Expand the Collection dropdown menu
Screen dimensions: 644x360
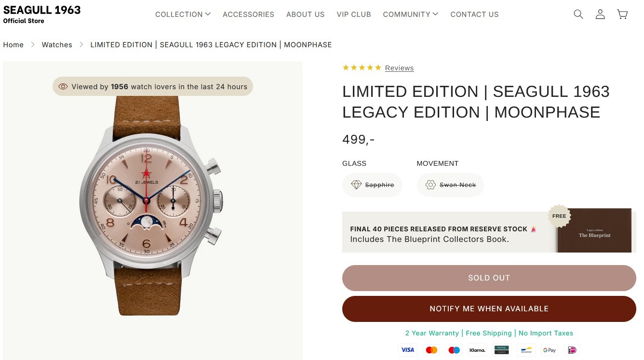point(183,14)
